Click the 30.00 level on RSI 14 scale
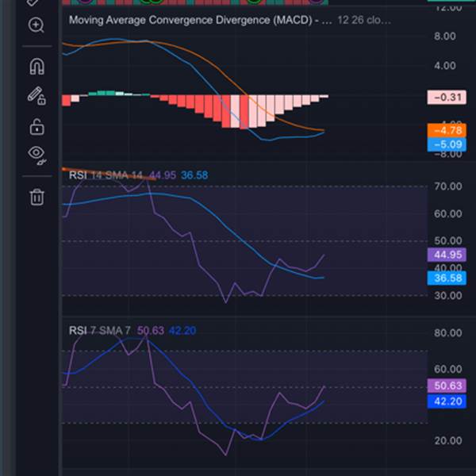The height and width of the screenshot is (476, 476). 448,296
